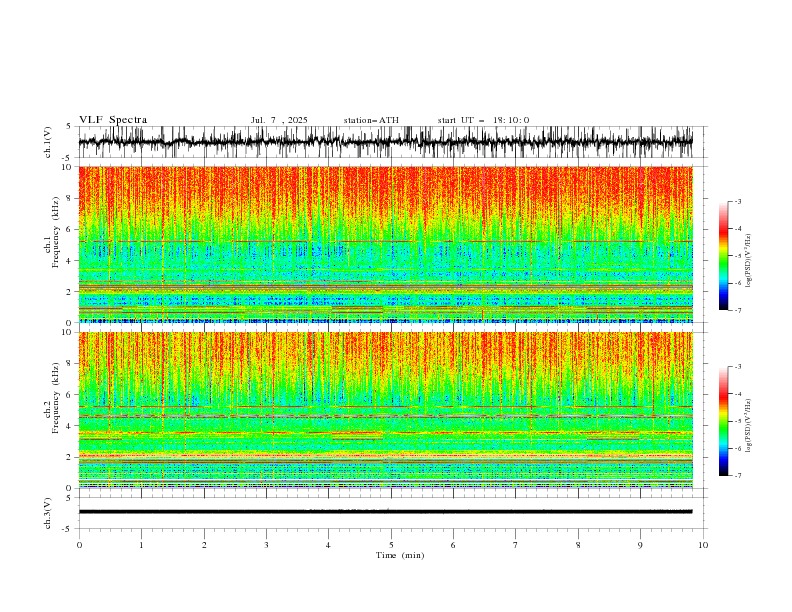Viewport: 792px width, 612px height.
Task: Select the "start UT = 18:10:0" text
Action: tap(483, 120)
